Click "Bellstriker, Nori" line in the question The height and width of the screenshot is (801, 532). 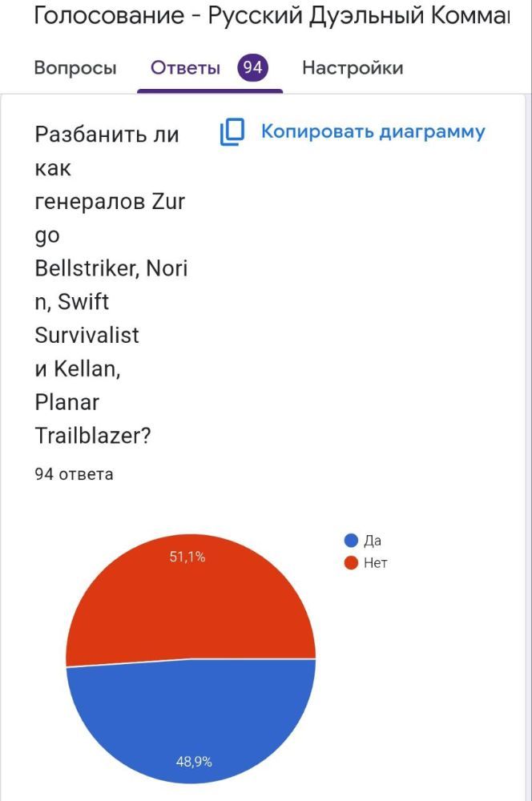111,268
